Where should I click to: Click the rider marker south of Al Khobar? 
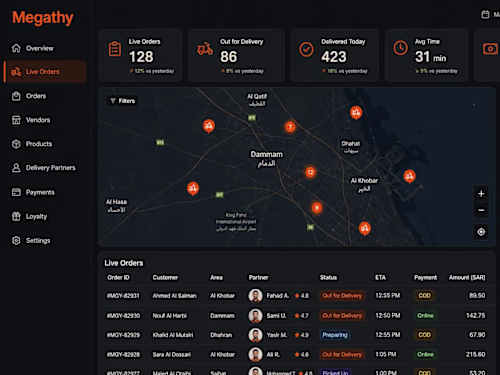364,229
